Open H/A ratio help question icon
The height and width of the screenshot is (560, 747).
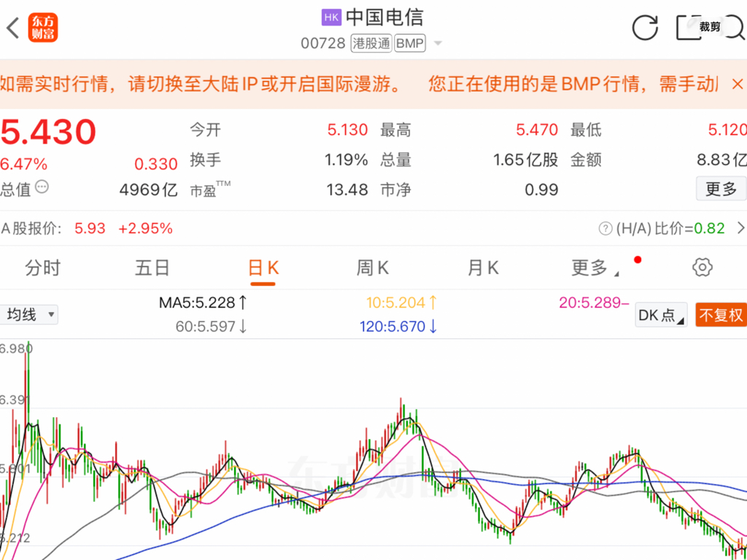[x=605, y=228]
